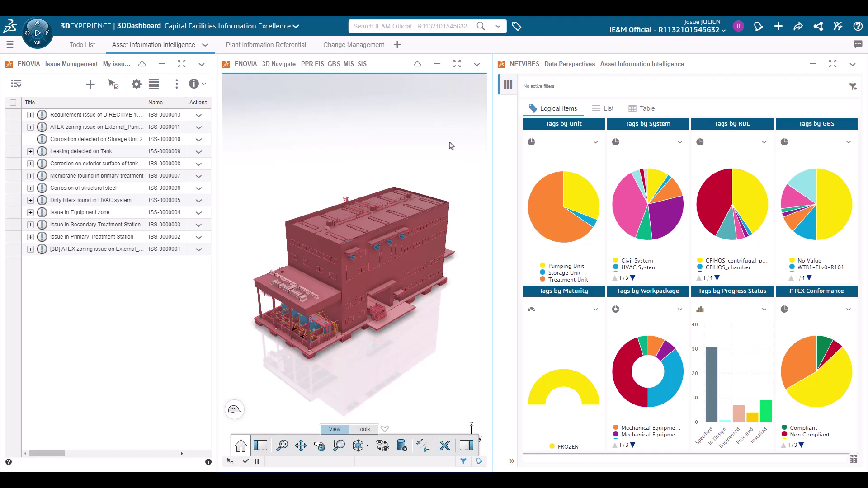This screenshot has width=868, height=488.
Task: Open actions dropdown for ISS-0000013
Action: tap(198, 115)
